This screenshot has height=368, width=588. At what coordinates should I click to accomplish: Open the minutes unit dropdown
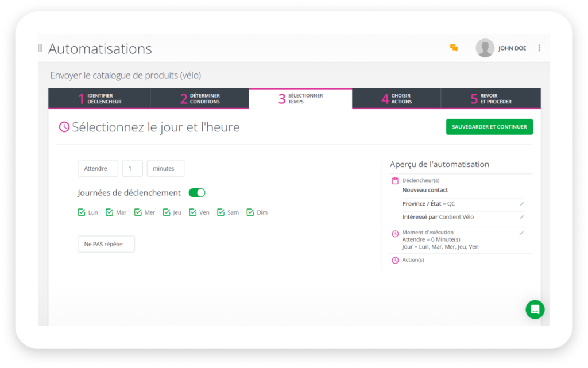165,168
